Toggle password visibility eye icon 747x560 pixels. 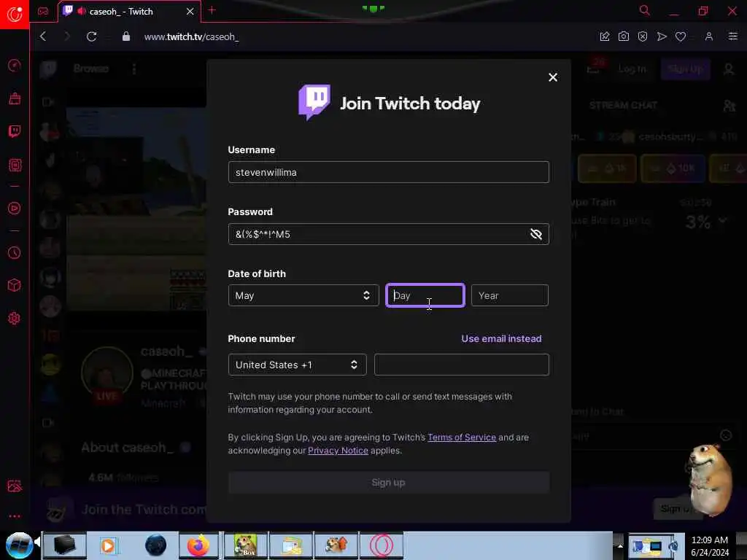[x=536, y=234]
